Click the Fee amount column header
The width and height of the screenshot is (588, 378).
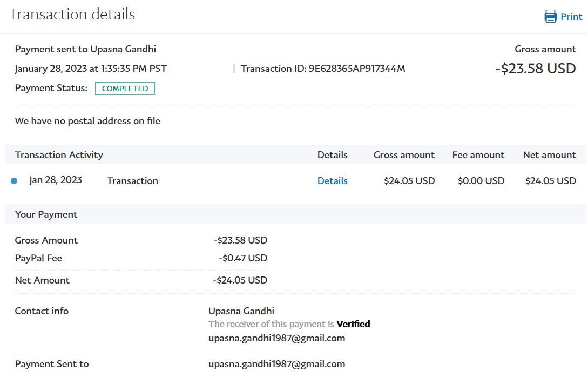[478, 155]
